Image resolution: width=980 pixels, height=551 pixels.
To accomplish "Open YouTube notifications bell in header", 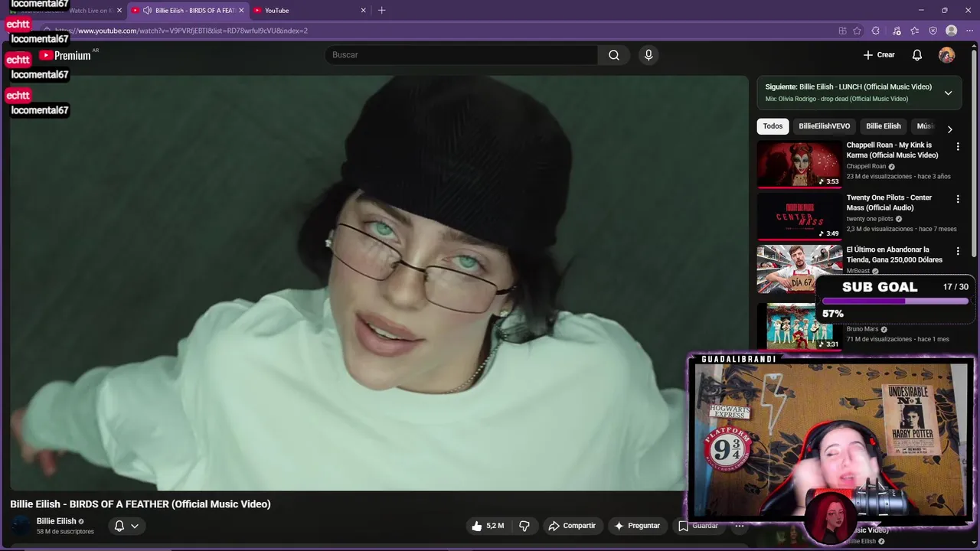I will coord(917,55).
